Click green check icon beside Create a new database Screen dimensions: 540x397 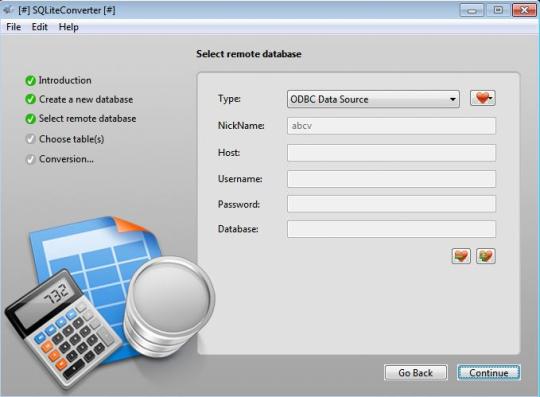[31, 100]
